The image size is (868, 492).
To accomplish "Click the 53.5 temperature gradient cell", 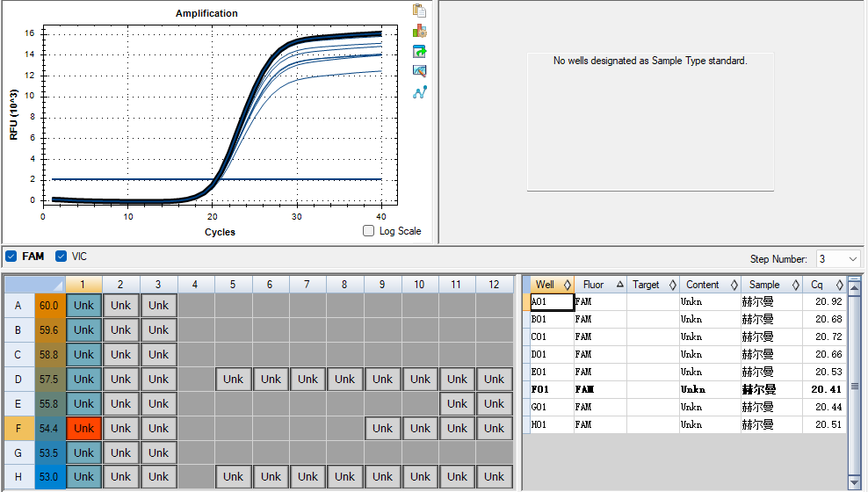I will click(x=49, y=452).
